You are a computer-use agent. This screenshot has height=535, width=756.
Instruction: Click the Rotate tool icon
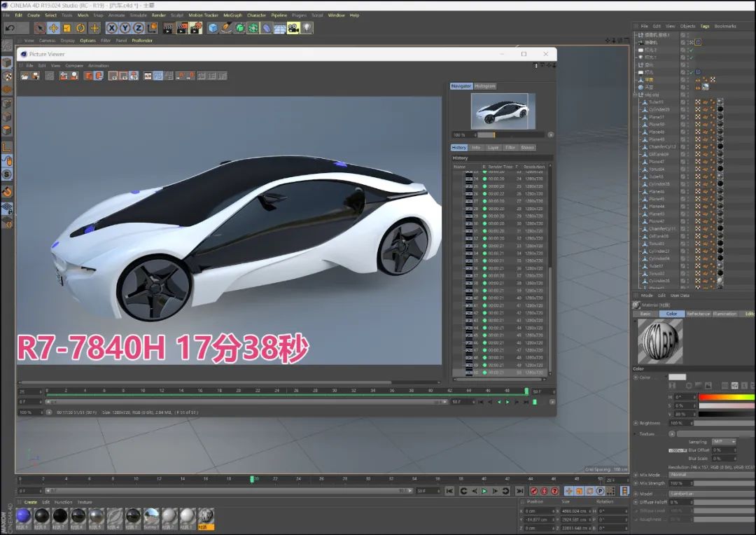point(80,28)
